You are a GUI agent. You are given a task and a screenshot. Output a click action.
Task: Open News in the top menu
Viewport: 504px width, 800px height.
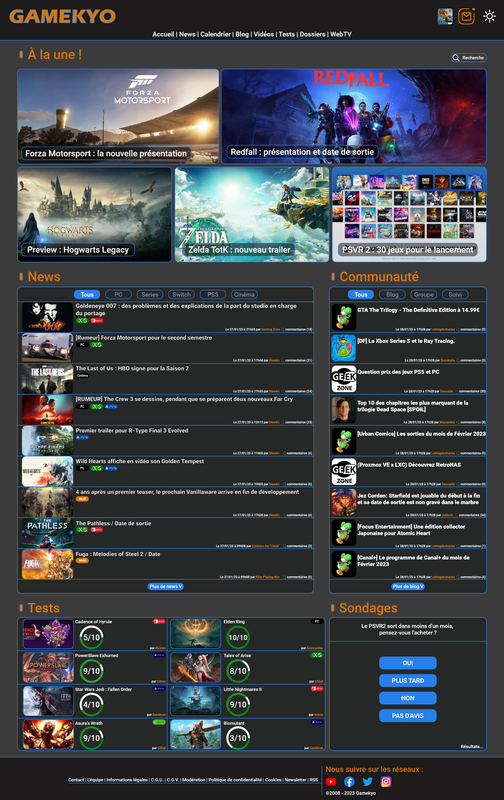point(187,34)
